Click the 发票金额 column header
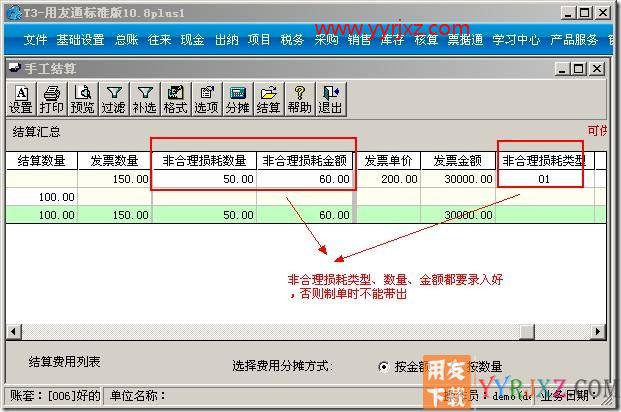 (x=458, y=161)
